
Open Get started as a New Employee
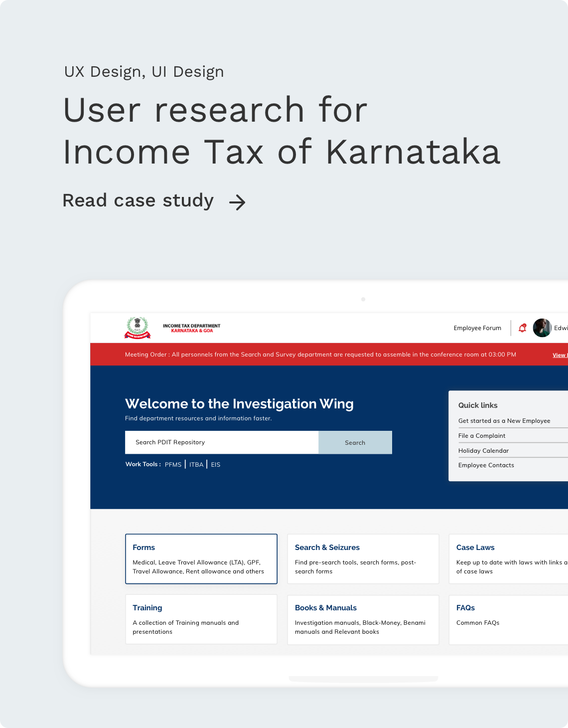(504, 420)
